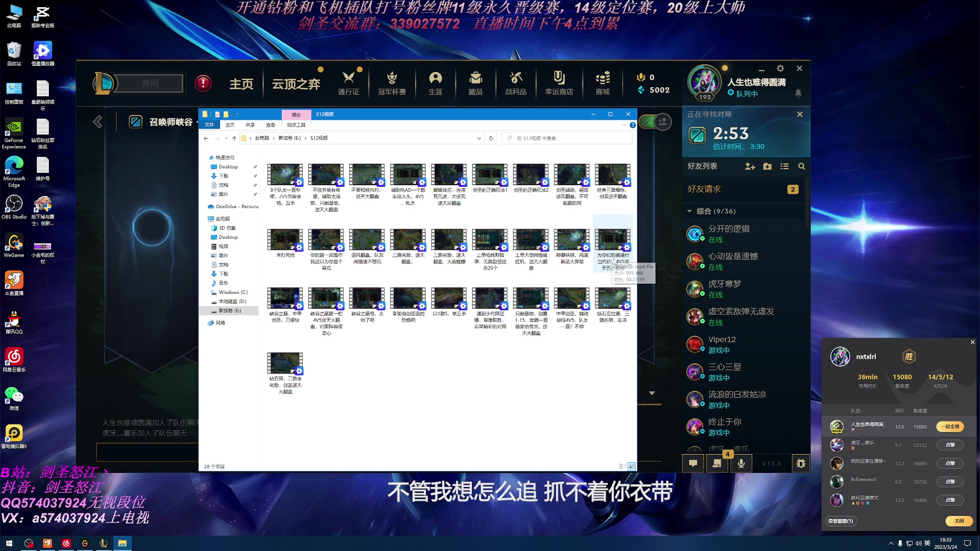Toggle the green party open switch

click(x=654, y=122)
